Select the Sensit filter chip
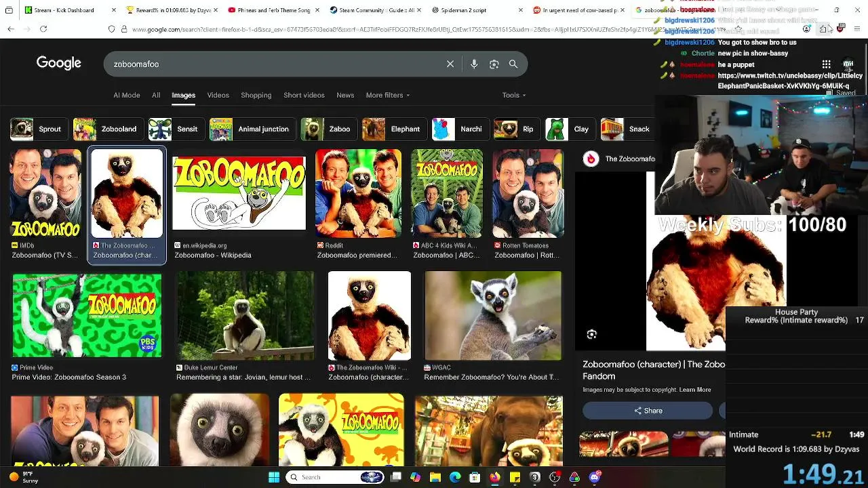Screen dimensions: 868x488 coord(176,129)
